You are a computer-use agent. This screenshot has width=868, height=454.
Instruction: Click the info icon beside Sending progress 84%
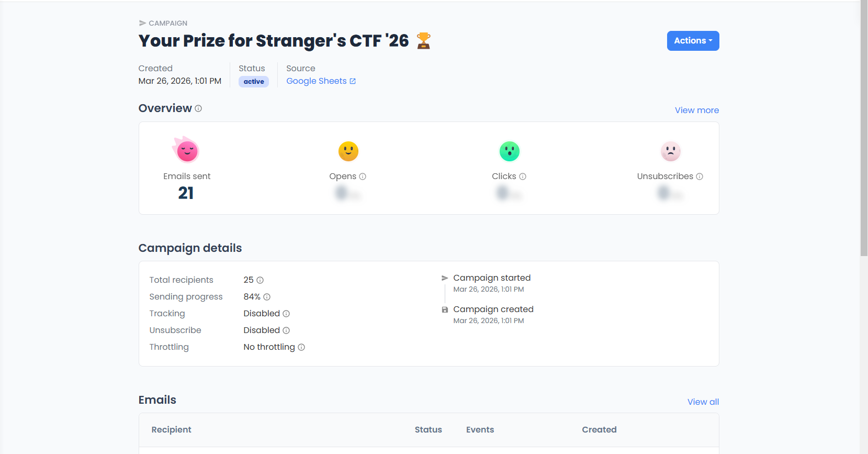267,297
